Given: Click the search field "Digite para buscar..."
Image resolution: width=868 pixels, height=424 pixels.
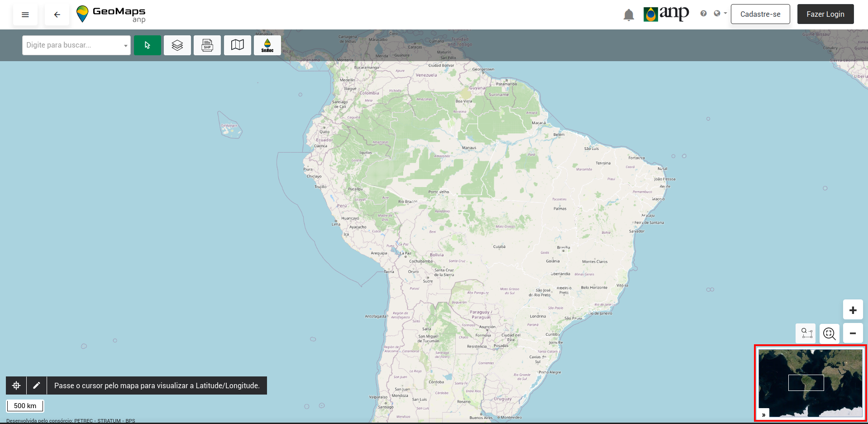Looking at the screenshot, I should pos(72,45).
